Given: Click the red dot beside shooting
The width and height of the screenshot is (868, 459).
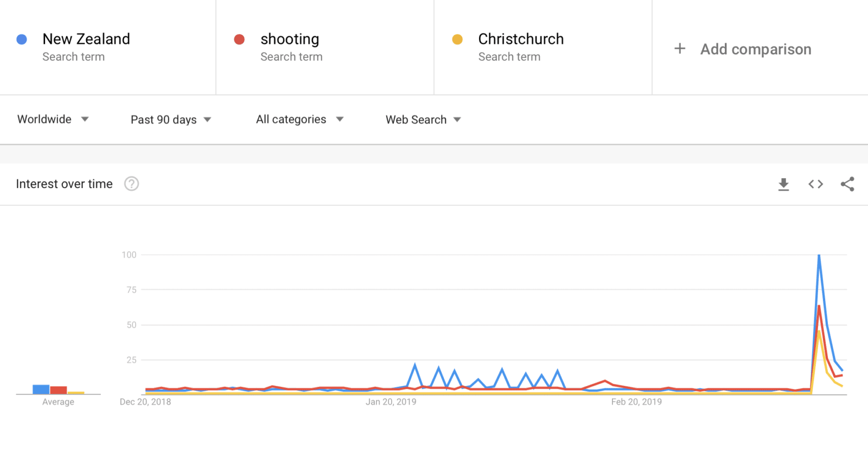Looking at the screenshot, I should click(x=239, y=40).
